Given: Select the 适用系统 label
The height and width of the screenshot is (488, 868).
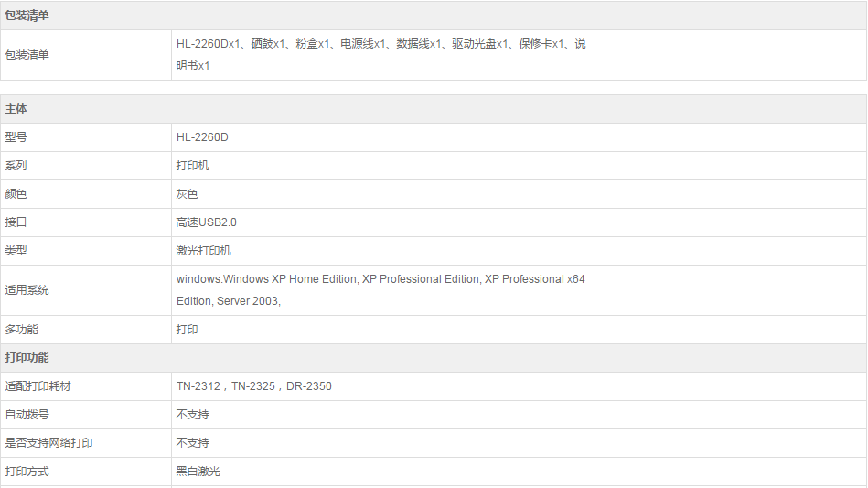Looking at the screenshot, I should pyautogui.click(x=27, y=290).
